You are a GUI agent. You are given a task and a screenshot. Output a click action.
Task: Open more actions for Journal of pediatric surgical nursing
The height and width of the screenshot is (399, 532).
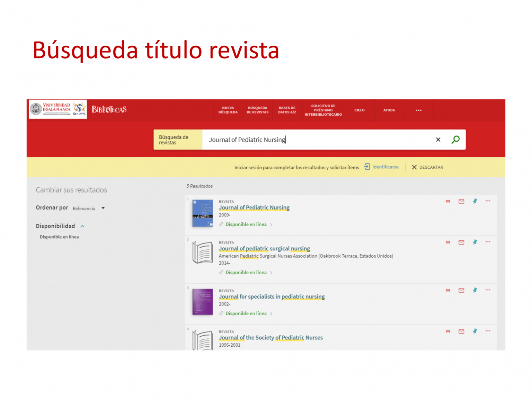click(x=488, y=242)
